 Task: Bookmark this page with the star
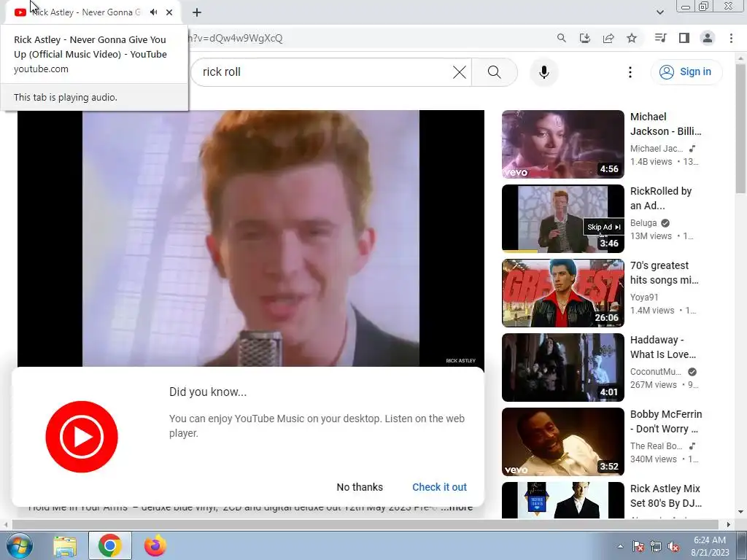click(x=632, y=38)
